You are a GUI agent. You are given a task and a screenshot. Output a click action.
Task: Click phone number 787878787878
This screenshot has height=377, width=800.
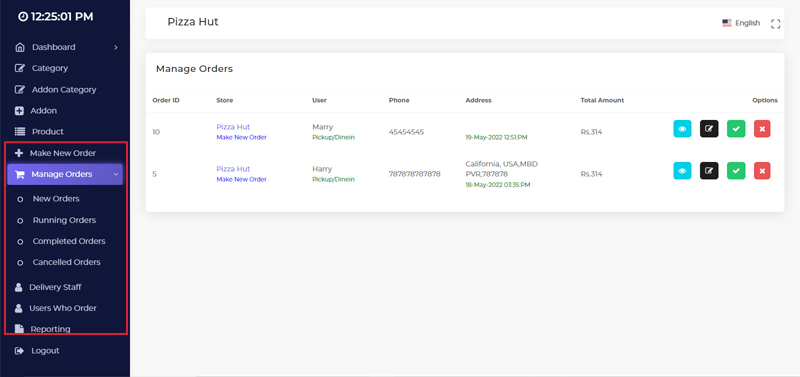pyautogui.click(x=414, y=174)
